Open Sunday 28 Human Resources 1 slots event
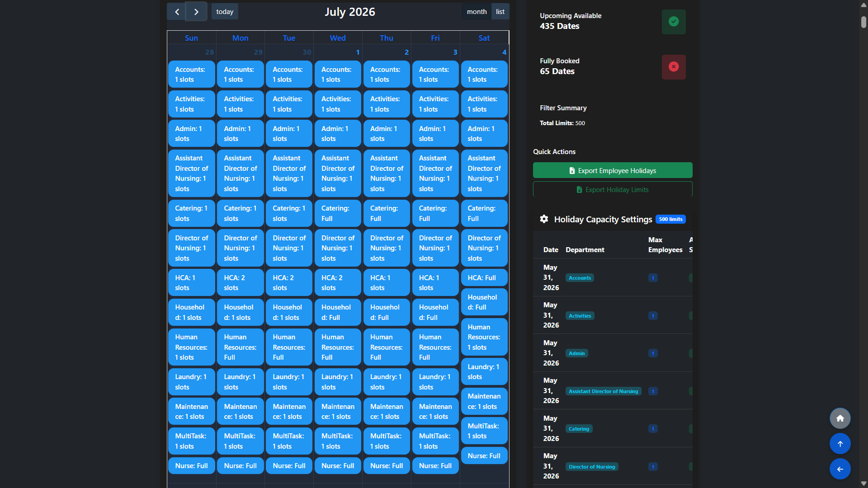The image size is (868, 488). 191,347
